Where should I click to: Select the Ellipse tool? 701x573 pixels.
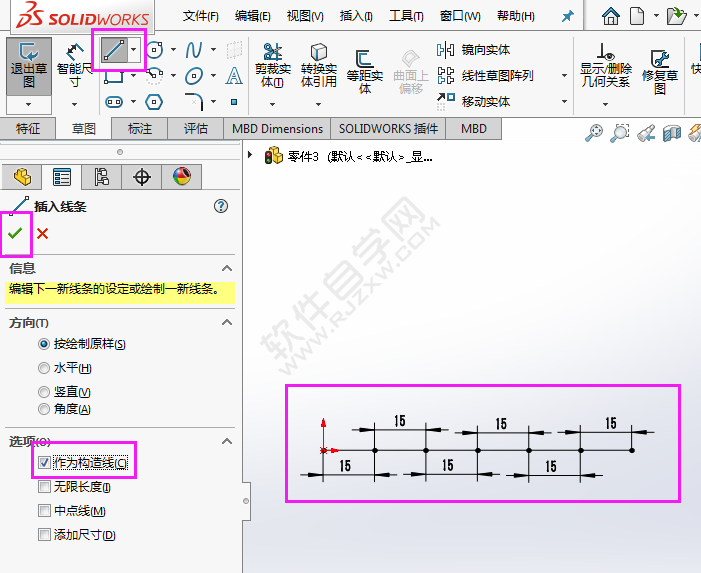194,76
